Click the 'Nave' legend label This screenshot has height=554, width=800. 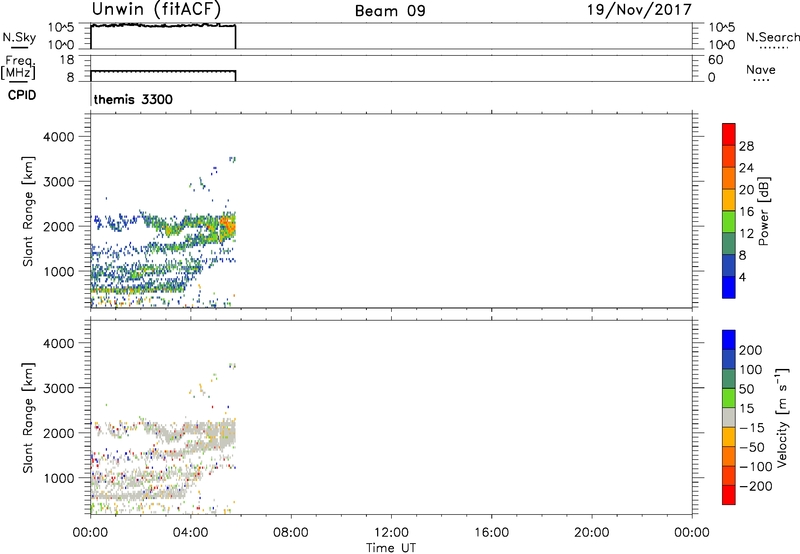(x=761, y=69)
